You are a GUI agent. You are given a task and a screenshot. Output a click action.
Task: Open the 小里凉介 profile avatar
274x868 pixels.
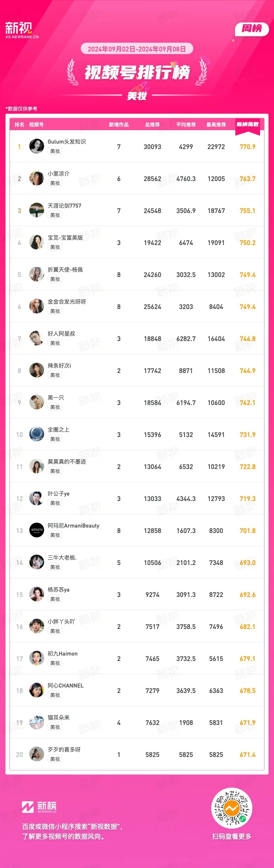click(37, 178)
